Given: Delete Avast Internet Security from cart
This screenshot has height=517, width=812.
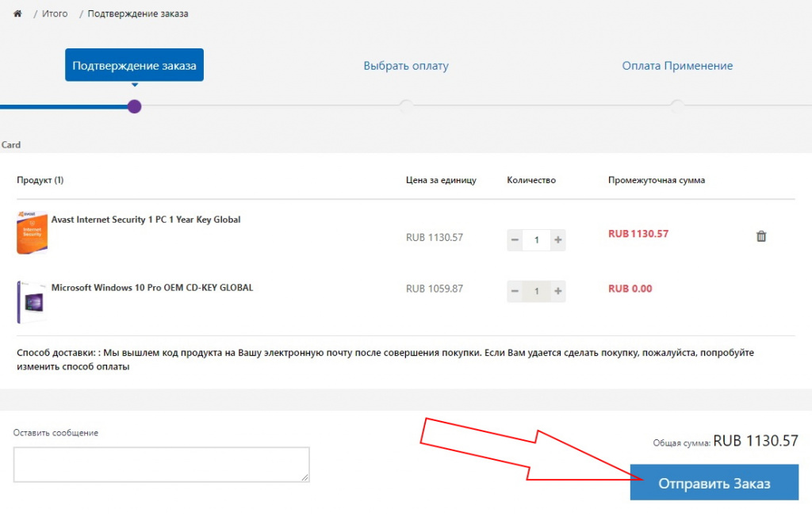Looking at the screenshot, I should tap(761, 236).
